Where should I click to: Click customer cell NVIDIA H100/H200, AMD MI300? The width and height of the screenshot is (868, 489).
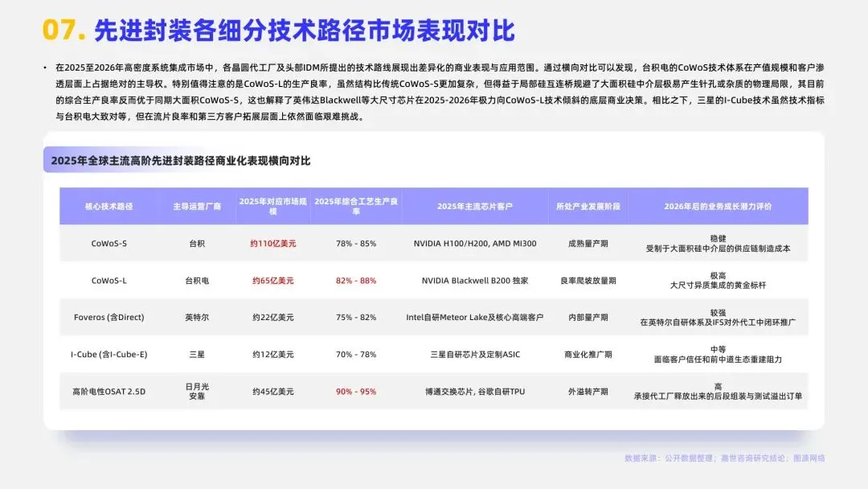(475, 243)
